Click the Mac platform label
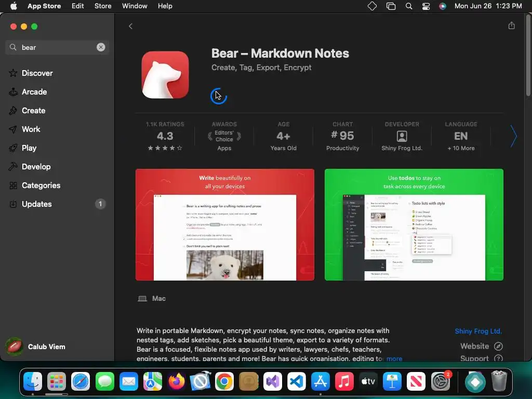532x399 pixels. pos(152,299)
